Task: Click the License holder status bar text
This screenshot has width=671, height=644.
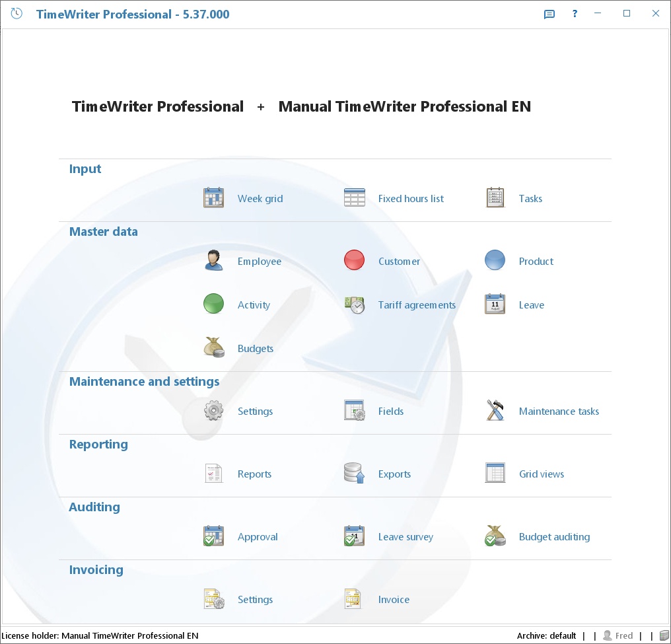Action: click(100, 635)
